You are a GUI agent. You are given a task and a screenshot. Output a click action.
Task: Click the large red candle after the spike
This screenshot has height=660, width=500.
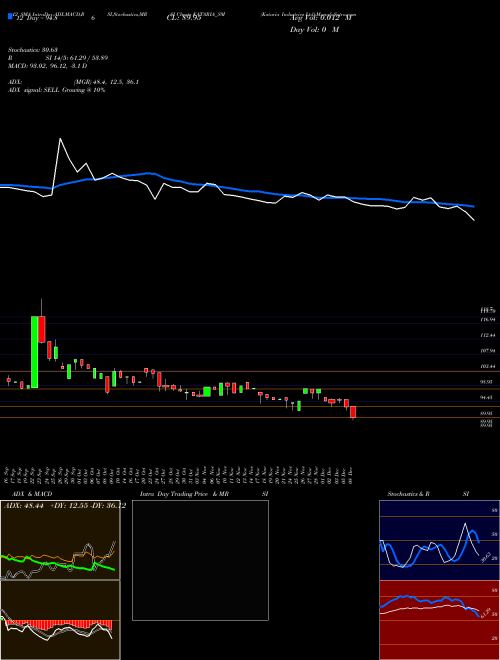point(41,329)
